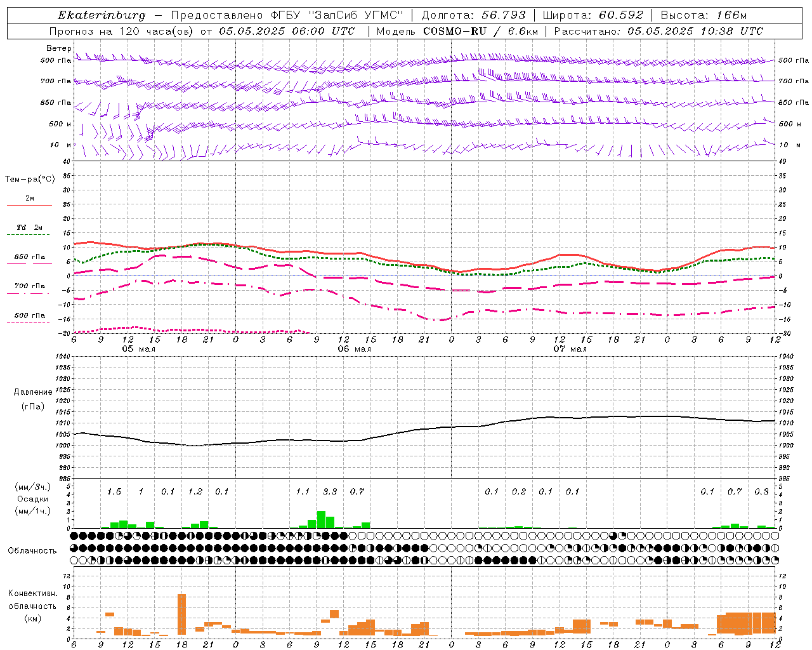Click the 'Осадки' precipitation label
The height and width of the screenshot is (650, 812).
32,499
